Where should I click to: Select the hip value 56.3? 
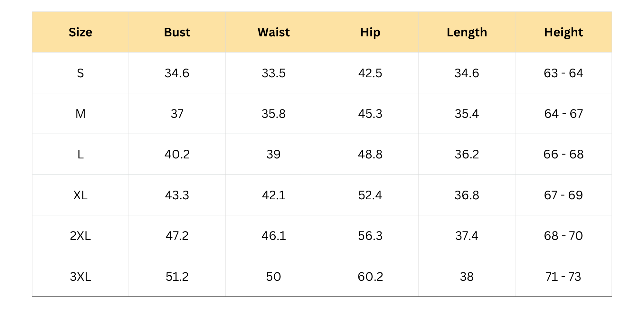click(x=370, y=236)
